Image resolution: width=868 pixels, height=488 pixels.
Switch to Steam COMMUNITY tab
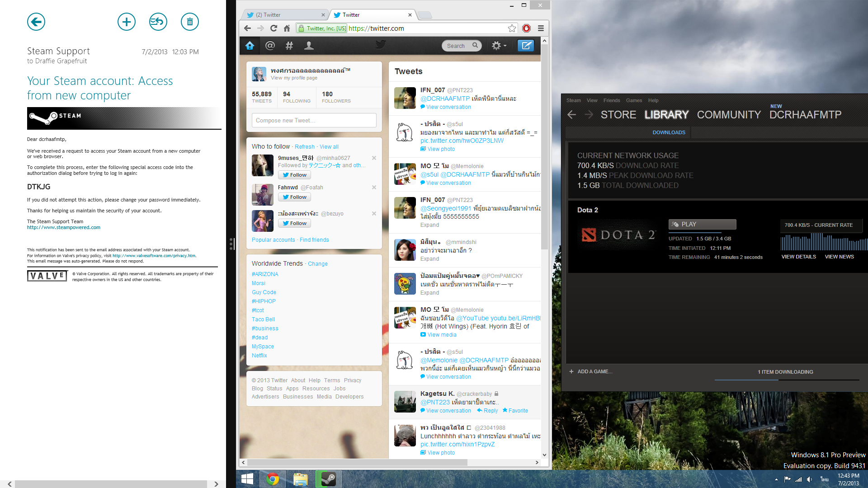coord(729,115)
